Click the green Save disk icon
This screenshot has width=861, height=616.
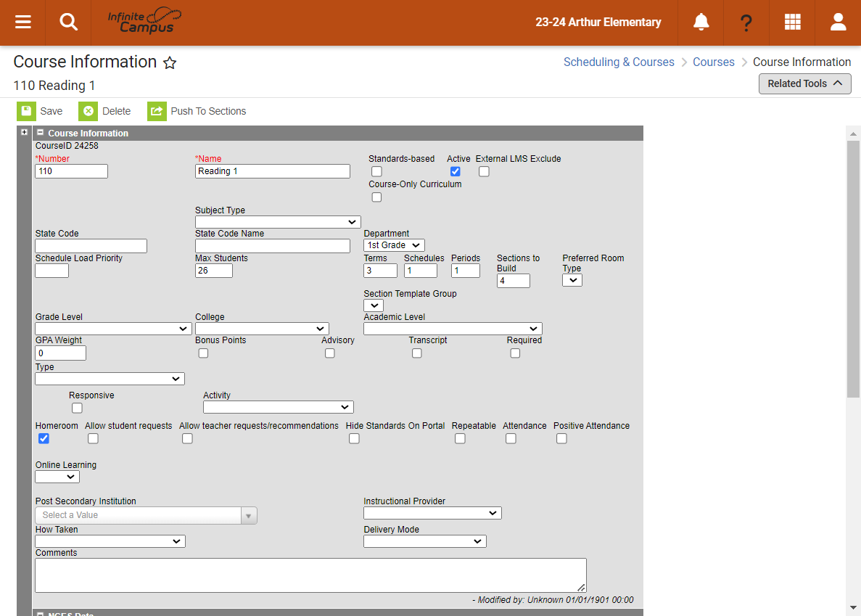pyautogui.click(x=26, y=111)
